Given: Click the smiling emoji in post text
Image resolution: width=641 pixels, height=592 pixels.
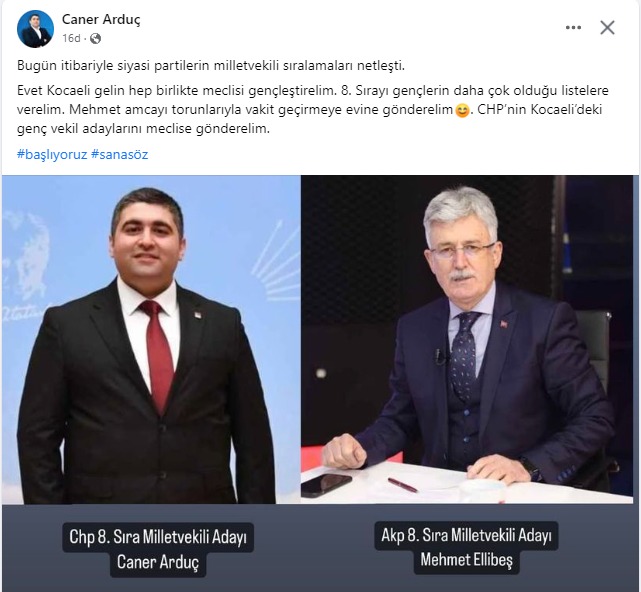Looking at the screenshot, I should tap(462, 110).
